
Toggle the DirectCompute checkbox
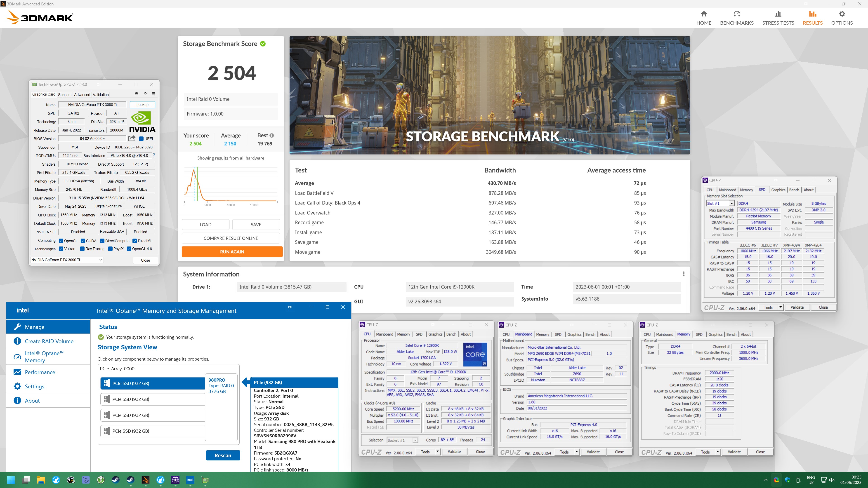pyautogui.click(x=102, y=241)
